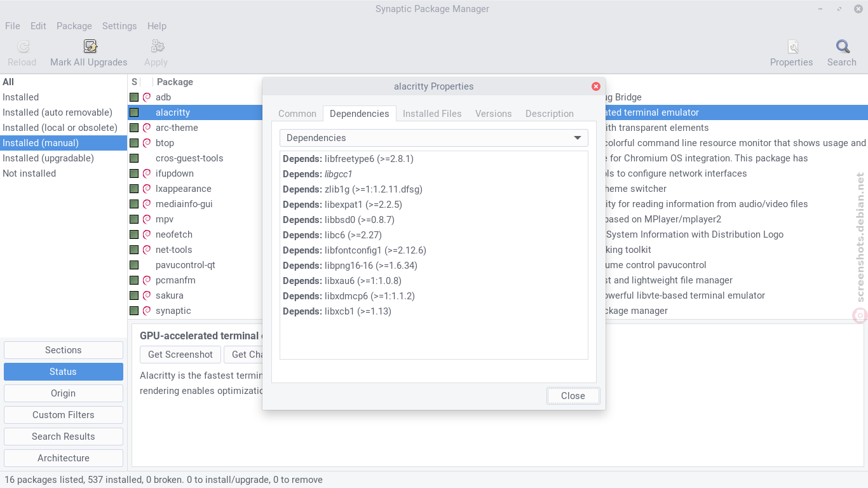Click the Search magnifier icon

(843, 46)
